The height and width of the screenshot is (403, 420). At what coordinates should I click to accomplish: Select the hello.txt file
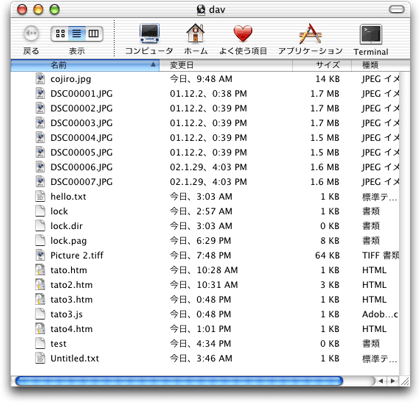coord(68,197)
